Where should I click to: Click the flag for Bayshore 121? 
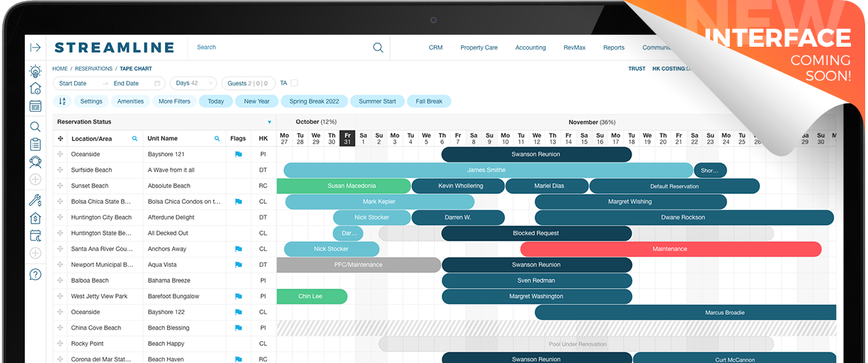[239, 154]
